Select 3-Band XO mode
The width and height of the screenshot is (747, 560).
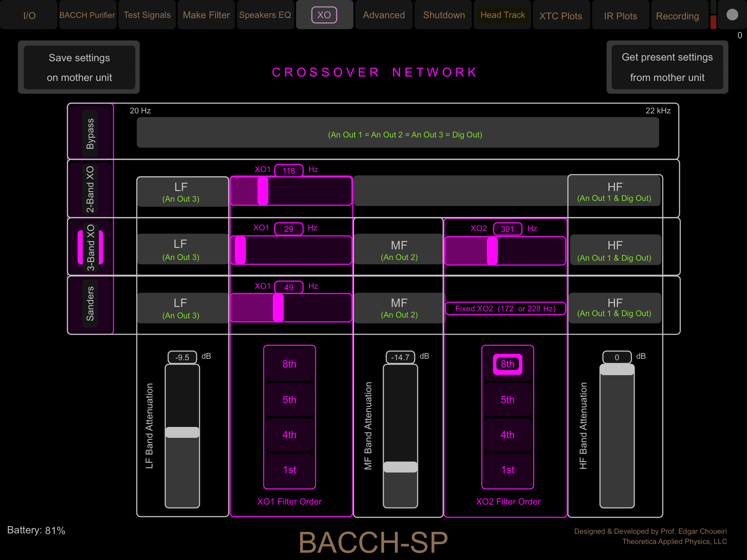90,248
